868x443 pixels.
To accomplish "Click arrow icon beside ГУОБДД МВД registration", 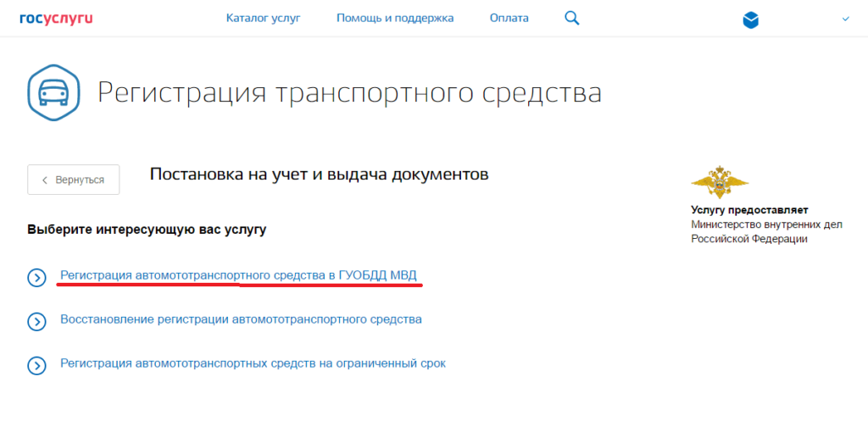I will coord(37,278).
